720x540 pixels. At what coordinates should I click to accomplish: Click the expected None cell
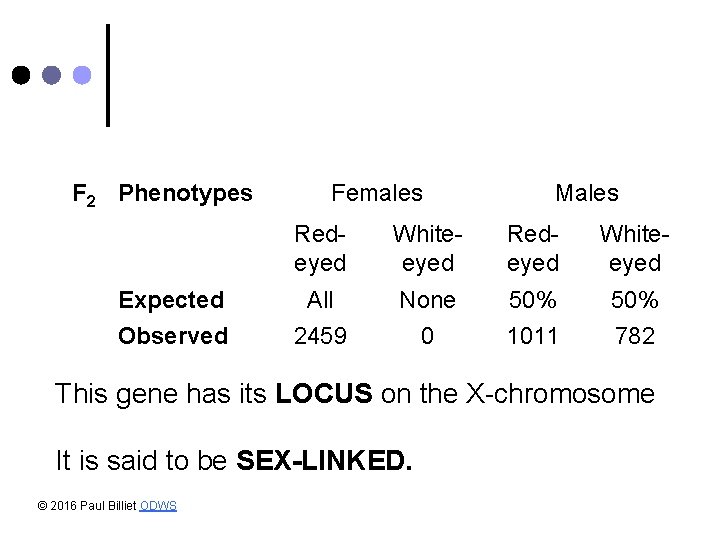click(427, 300)
